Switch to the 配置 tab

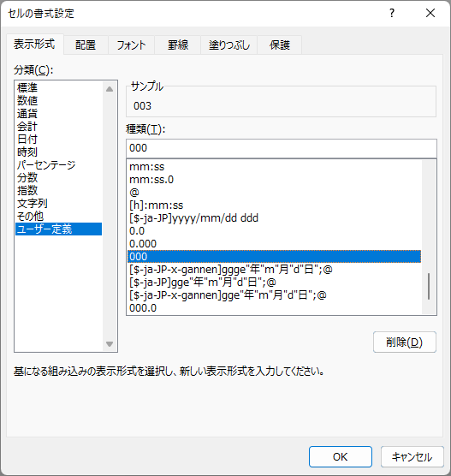[86, 45]
